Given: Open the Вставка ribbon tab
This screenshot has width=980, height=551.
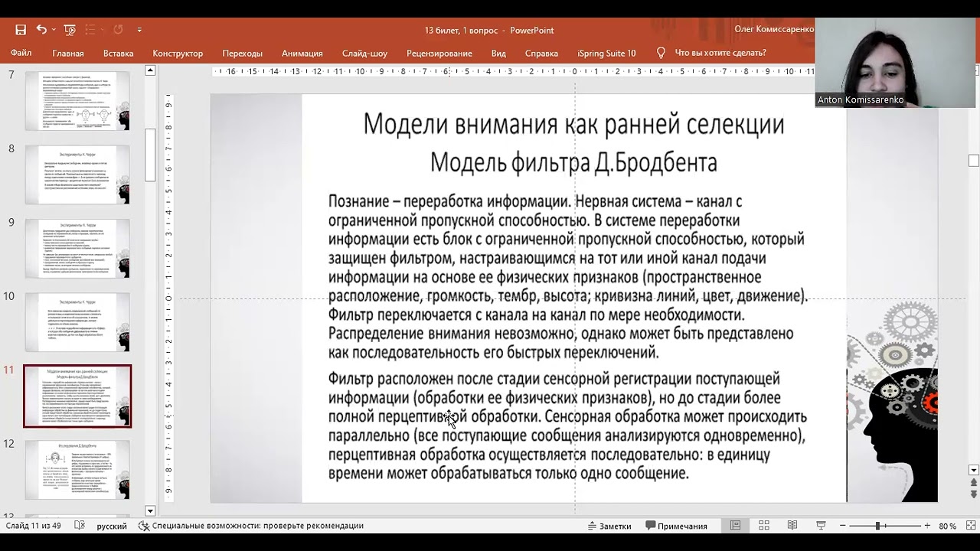Looking at the screenshot, I should [x=118, y=53].
